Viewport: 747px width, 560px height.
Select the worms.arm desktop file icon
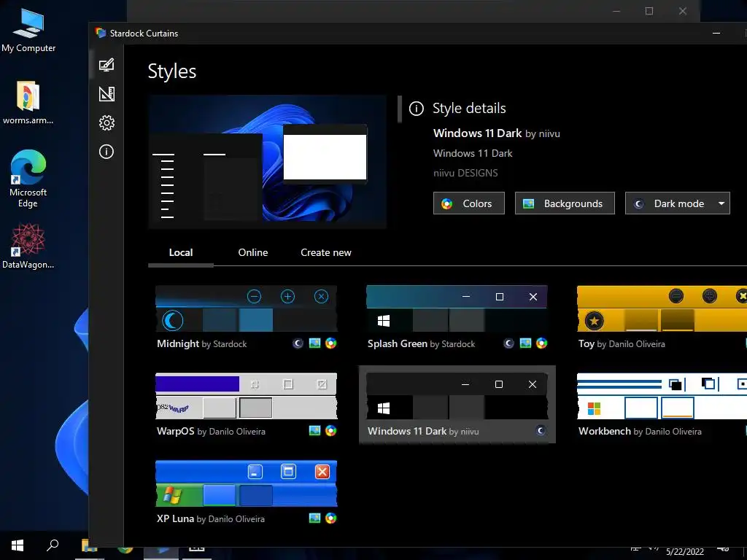click(28, 102)
